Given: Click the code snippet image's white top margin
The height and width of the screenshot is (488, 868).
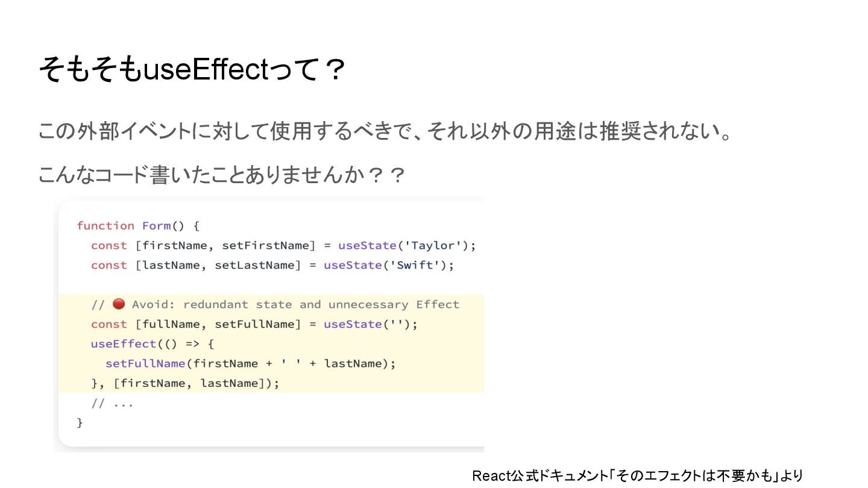Looking at the screenshot, I should (x=271, y=208).
